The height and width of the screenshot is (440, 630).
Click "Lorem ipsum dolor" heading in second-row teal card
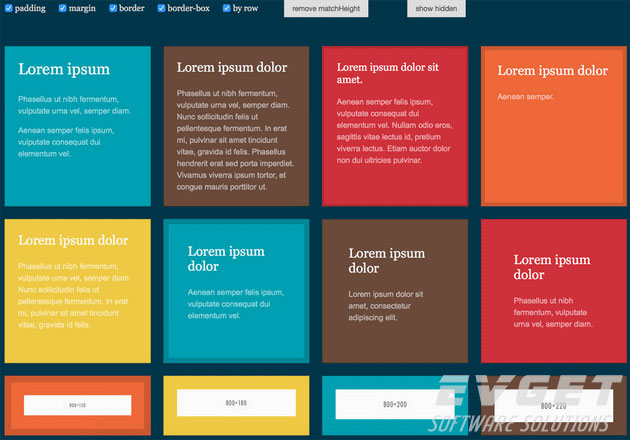(x=226, y=259)
